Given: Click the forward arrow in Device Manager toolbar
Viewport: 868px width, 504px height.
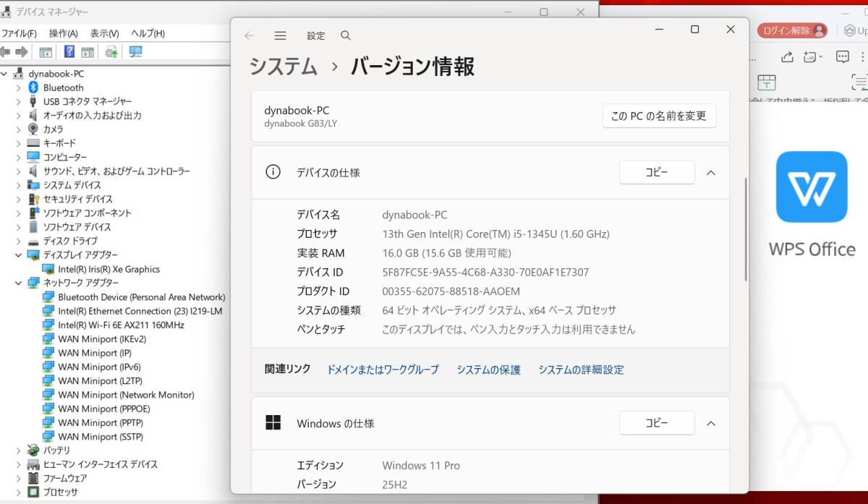Looking at the screenshot, I should tap(22, 51).
